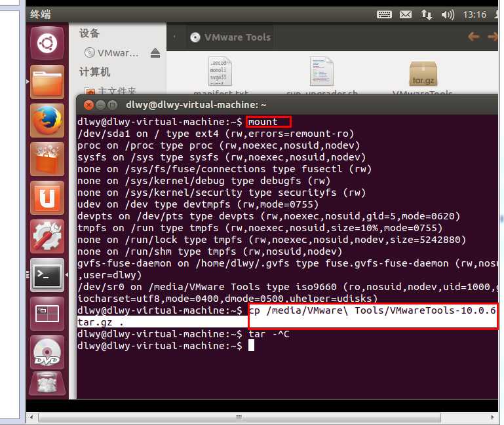Viewport: 504px width, 425px height.
Task: Click line 'proc on /proc type proc'
Action: click(218, 145)
